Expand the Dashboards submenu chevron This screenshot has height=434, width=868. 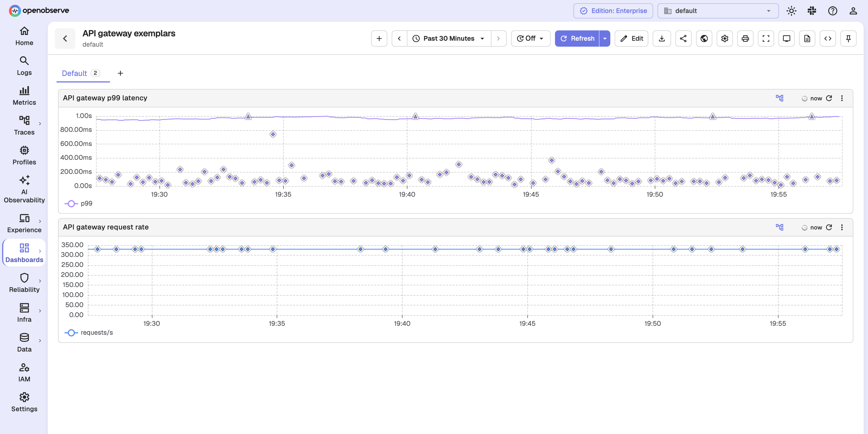click(40, 251)
